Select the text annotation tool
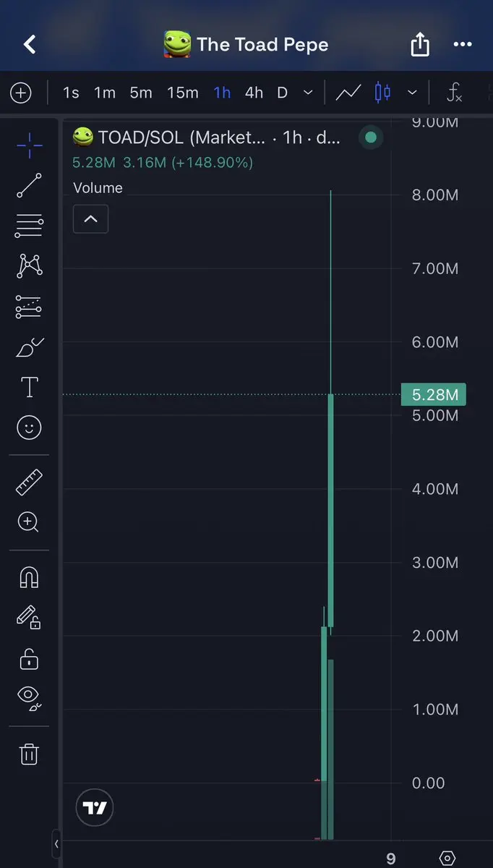 (x=29, y=388)
